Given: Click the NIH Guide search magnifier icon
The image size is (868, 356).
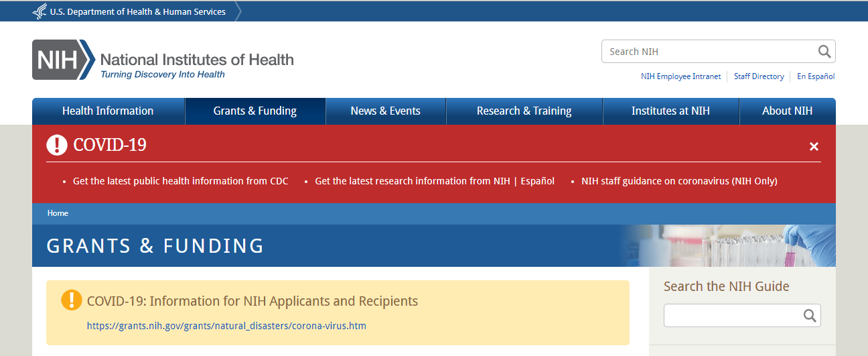Looking at the screenshot, I should [810, 315].
